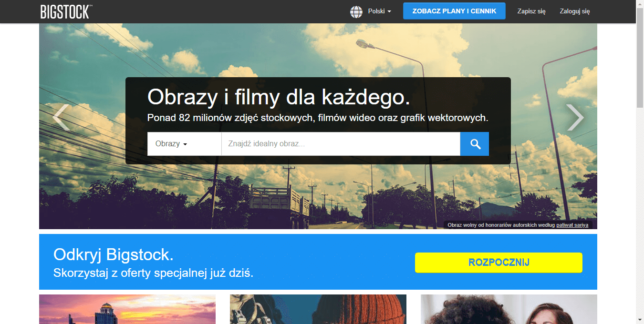
Task: Open the Polski language dropdown
Action: [379, 11]
